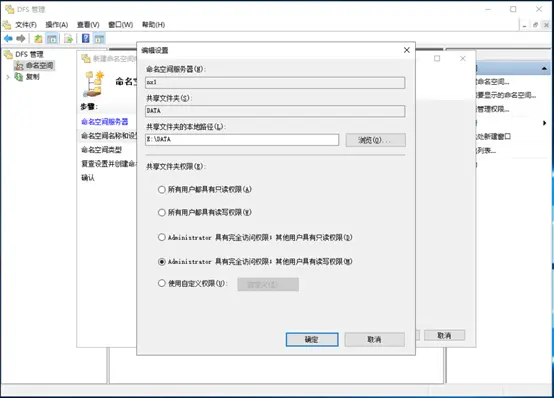Click the 浏览 browse button
The height and width of the screenshot is (398, 554).
(x=375, y=140)
